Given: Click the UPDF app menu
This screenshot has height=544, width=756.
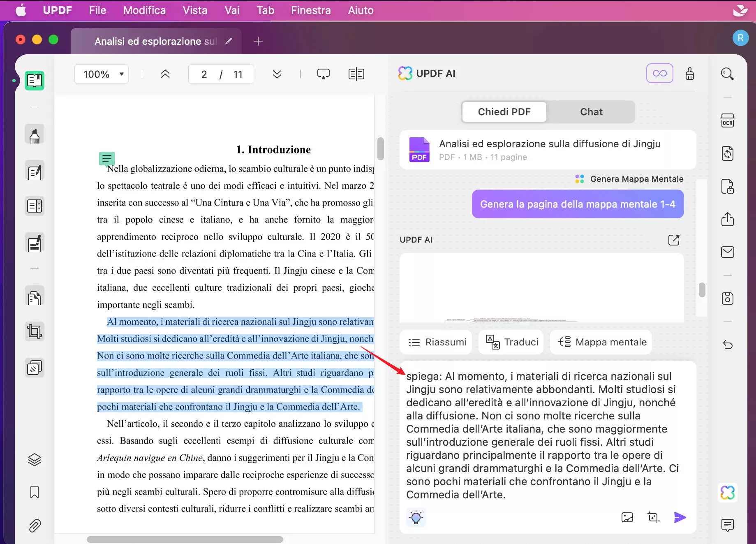Looking at the screenshot, I should (x=57, y=10).
